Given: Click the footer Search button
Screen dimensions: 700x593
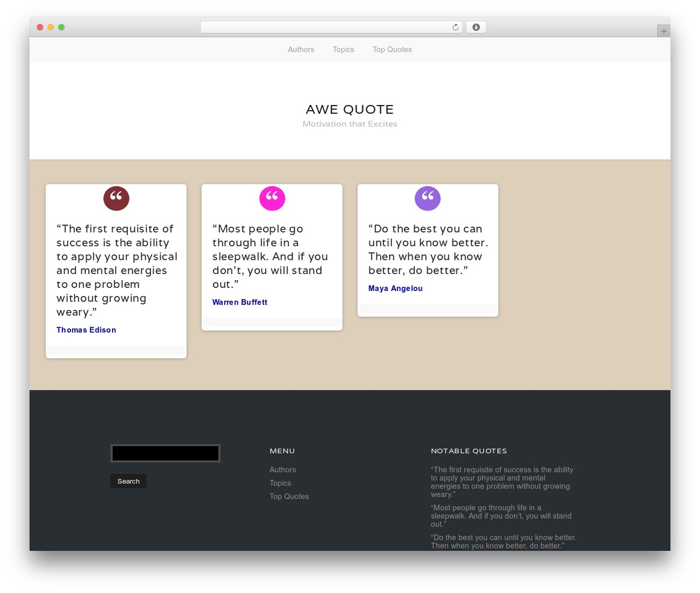Looking at the screenshot, I should pos(129,481).
